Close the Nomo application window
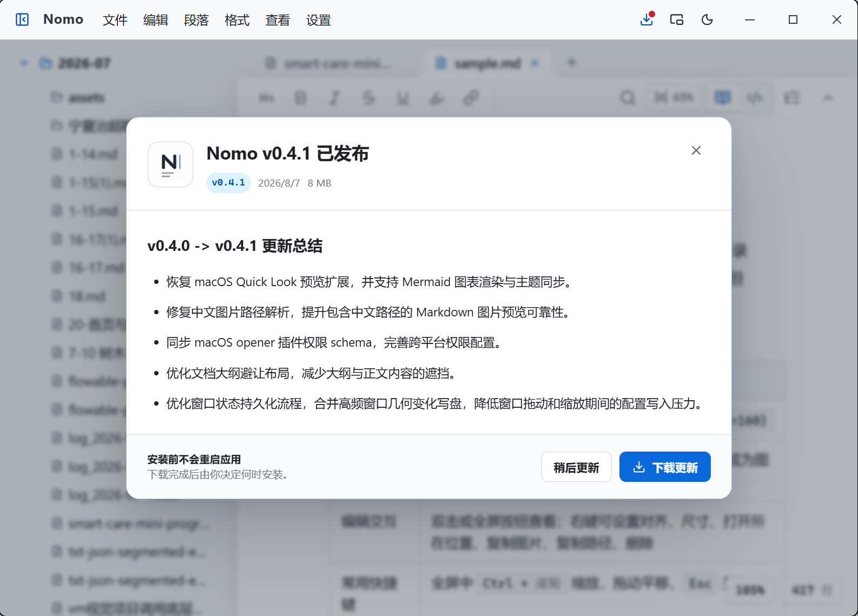Screen dimensions: 858x616 coord(836,20)
